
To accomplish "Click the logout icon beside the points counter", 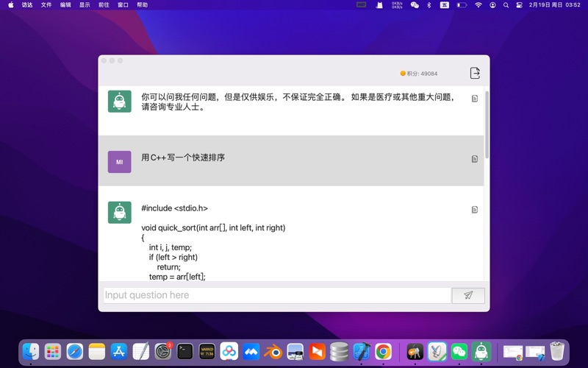I will (475, 73).
